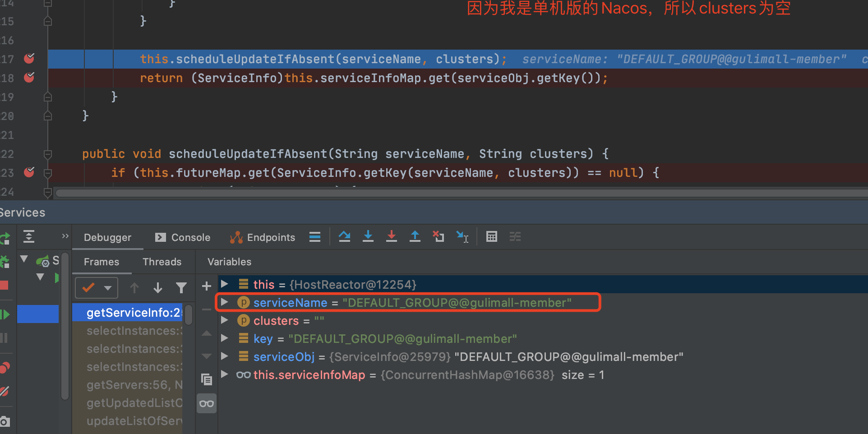Expand the 'this' HostReactor variable
Screen dimensions: 868x434
tap(224, 284)
